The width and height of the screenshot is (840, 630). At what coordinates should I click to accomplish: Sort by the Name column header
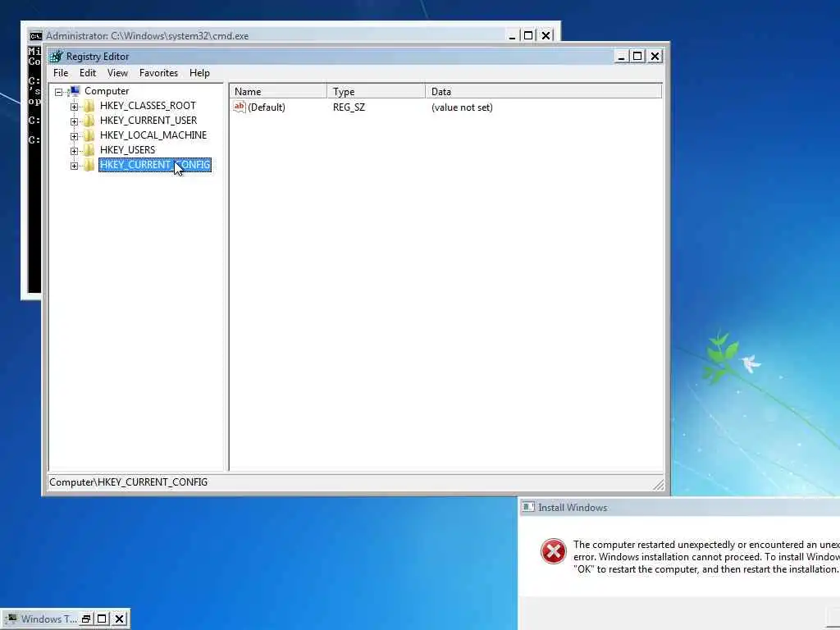(x=278, y=92)
